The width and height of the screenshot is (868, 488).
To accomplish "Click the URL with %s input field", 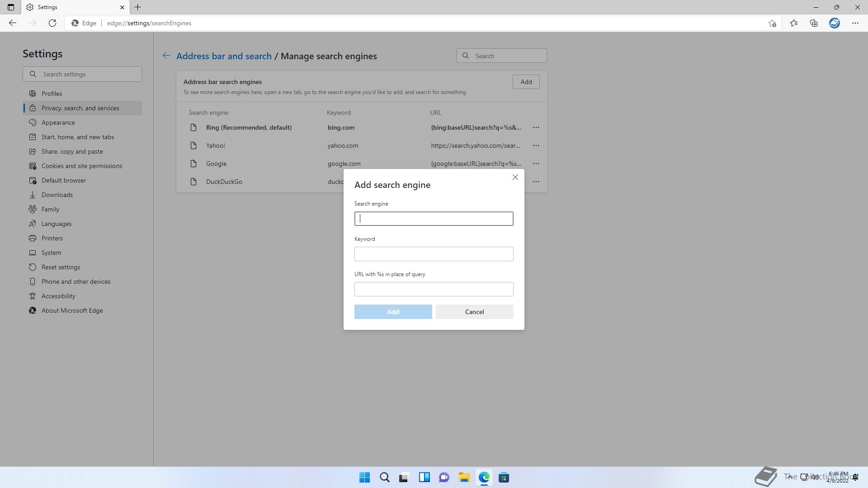I will coord(434,289).
